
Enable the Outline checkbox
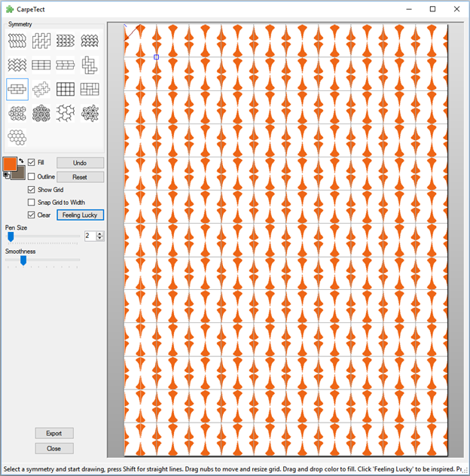32,176
